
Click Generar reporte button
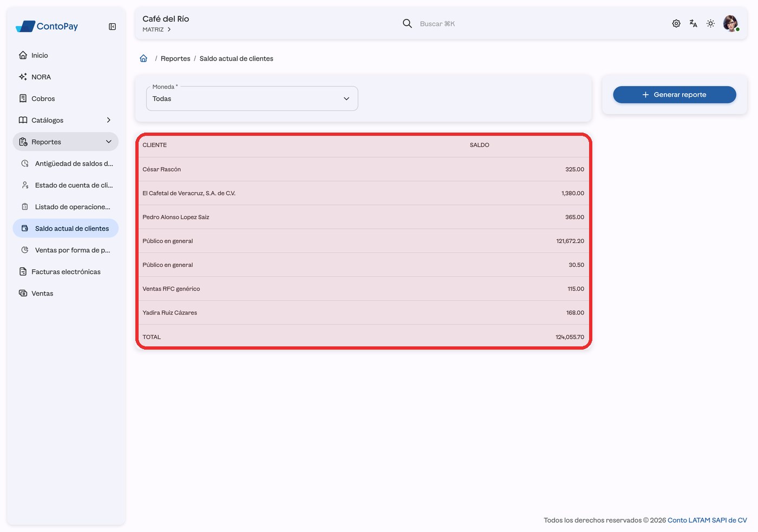[674, 95]
